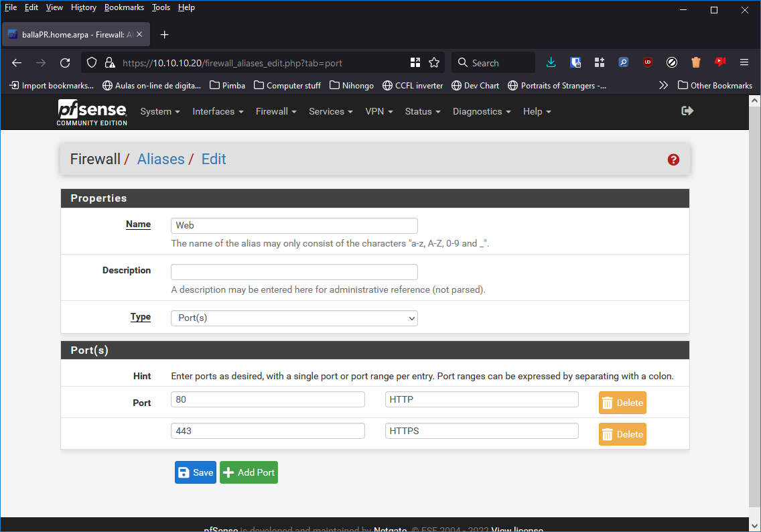761x532 pixels.
Task: Delete the HTTPS port 443 entry
Action: coord(622,434)
